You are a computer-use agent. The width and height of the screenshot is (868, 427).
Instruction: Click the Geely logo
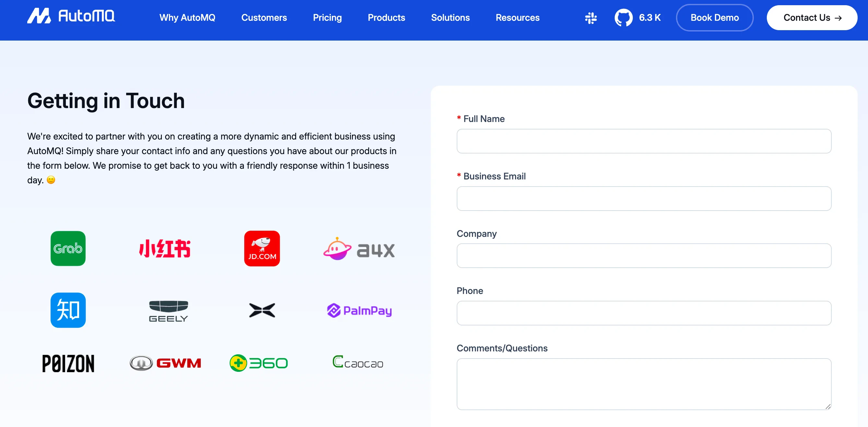pyautogui.click(x=168, y=311)
